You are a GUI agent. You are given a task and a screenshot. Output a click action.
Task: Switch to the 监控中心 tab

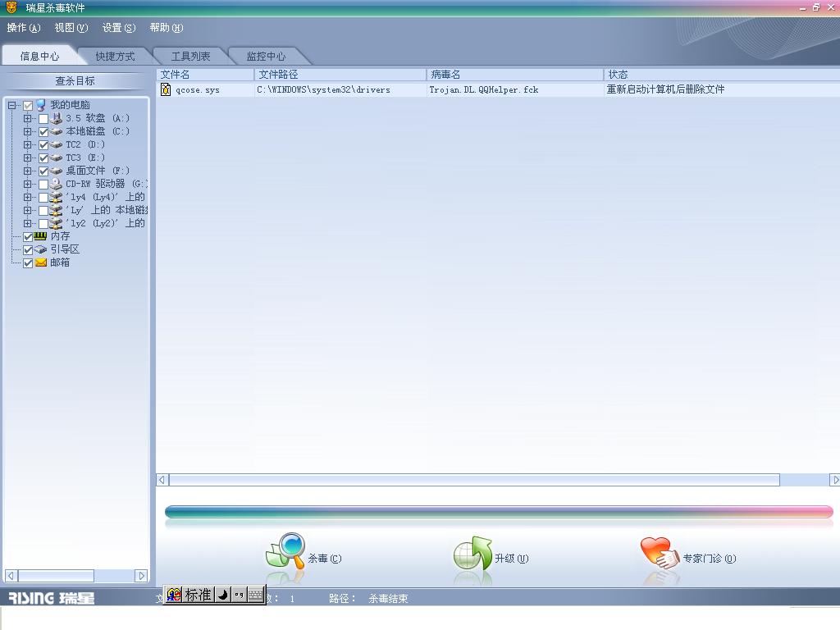click(267, 57)
